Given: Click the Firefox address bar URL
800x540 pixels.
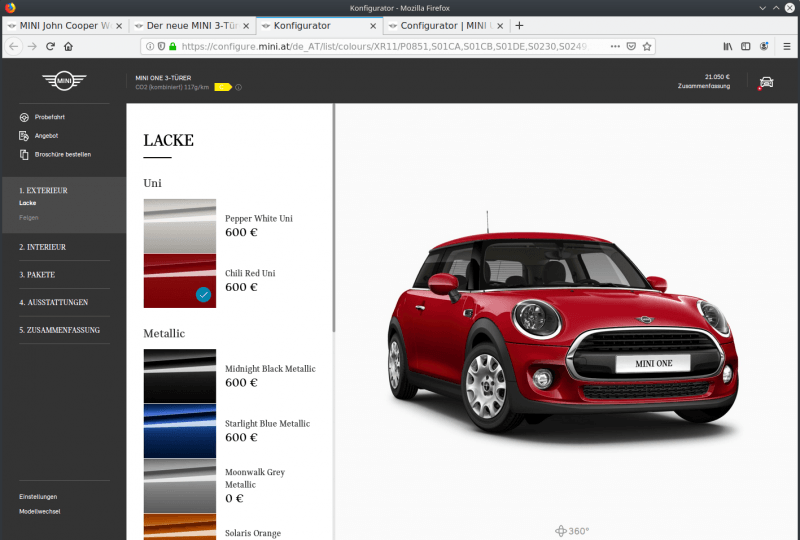Looking at the screenshot, I should point(384,46).
